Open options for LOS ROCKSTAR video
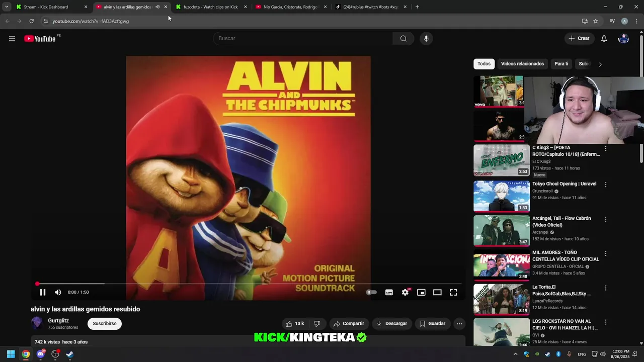Screen dimensions: 644x362 pyautogui.click(x=606, y=322)
